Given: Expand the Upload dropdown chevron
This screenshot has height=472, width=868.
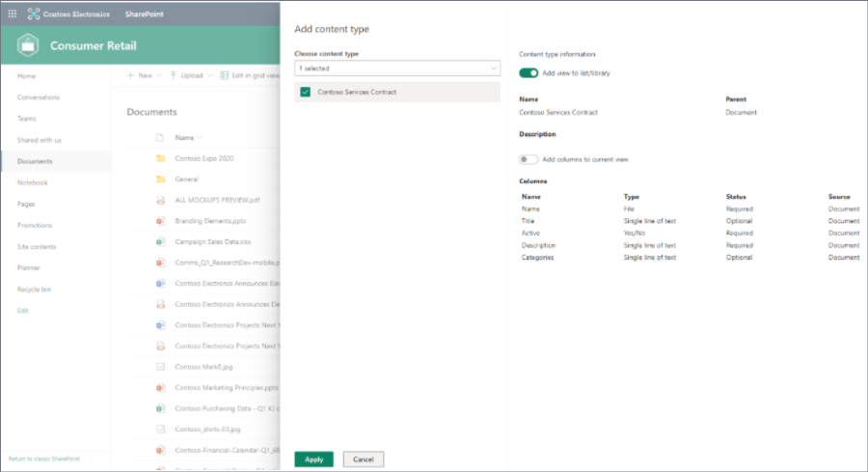Looking at the screenshot, I should click(x=209, y=75).
